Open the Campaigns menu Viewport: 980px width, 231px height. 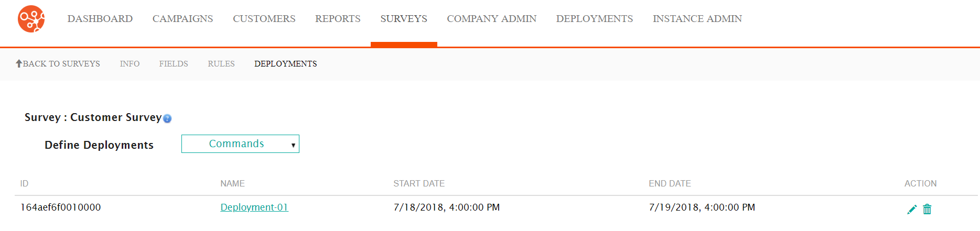182,19
